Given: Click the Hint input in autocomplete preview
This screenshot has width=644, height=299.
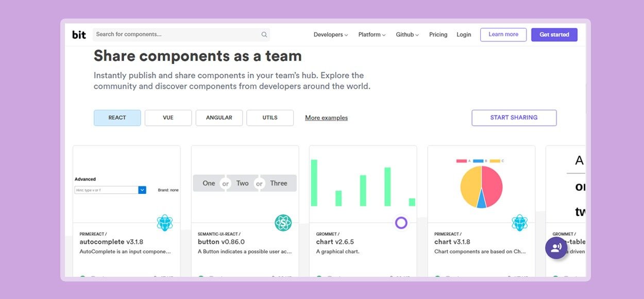Looking at the screenshot, I should 106,190.
